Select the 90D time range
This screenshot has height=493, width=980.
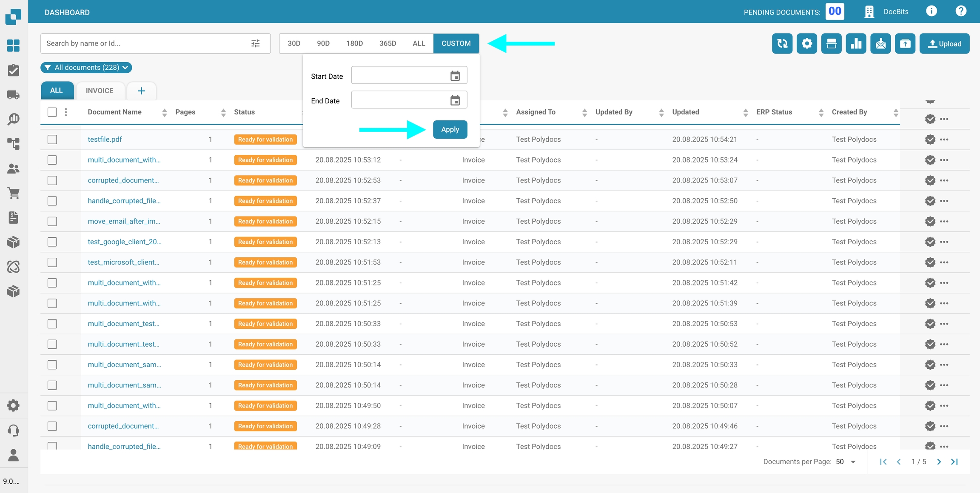click(323, 43)
